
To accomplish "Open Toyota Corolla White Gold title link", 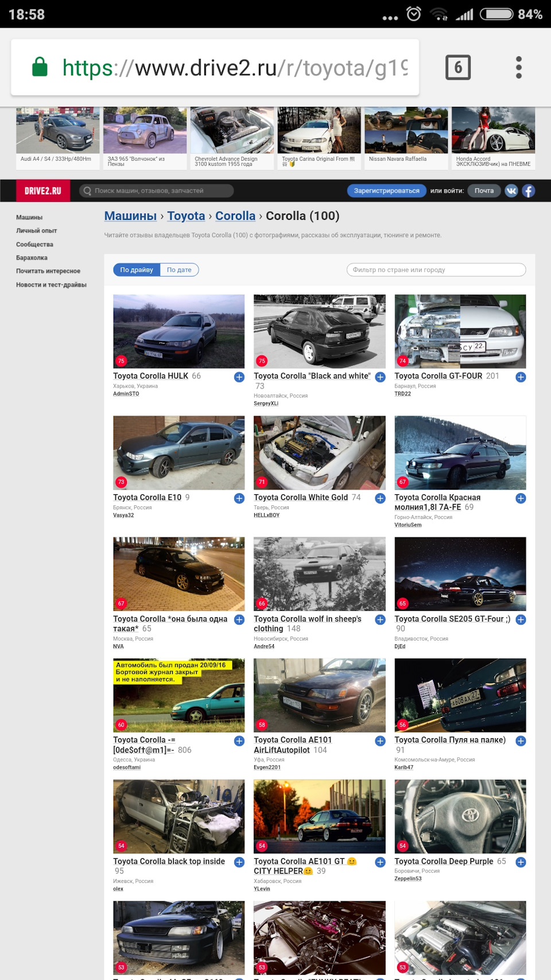I will click(x=301, y=498).
